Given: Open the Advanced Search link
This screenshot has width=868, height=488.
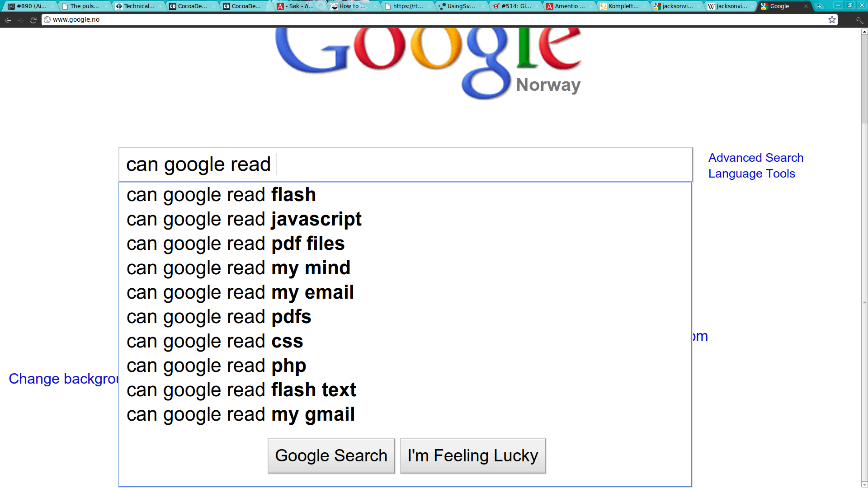Looking at the screenshot, I should [x=755, y=158].
